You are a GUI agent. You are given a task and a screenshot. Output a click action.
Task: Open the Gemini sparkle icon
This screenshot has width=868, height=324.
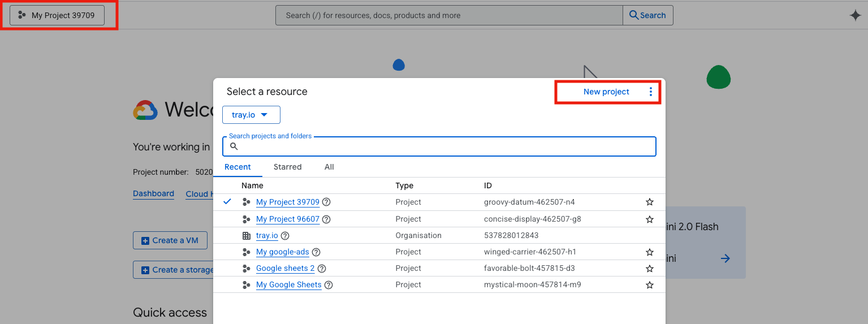(855, 16)
